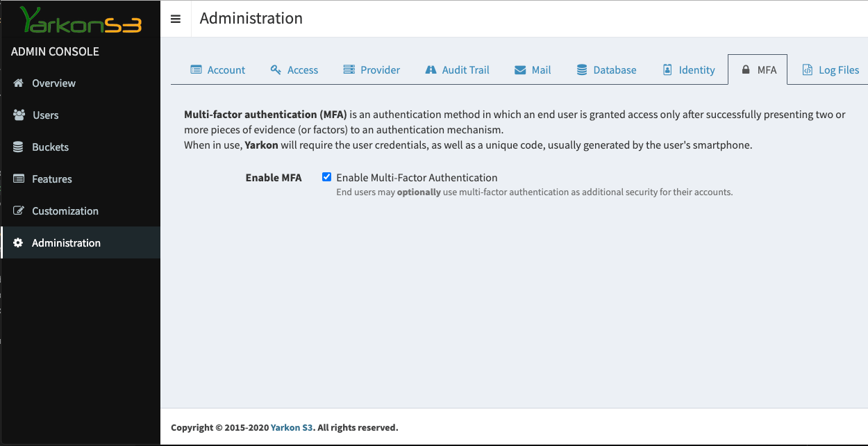Open the Provider tab
The image size is (868, 446).
point(372,70)
